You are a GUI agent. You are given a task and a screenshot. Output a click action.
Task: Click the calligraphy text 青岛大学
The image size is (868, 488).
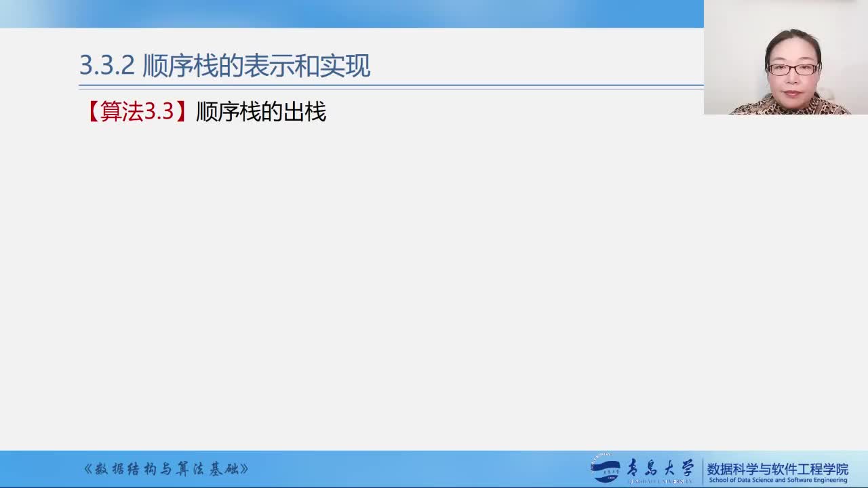[660, 468]
